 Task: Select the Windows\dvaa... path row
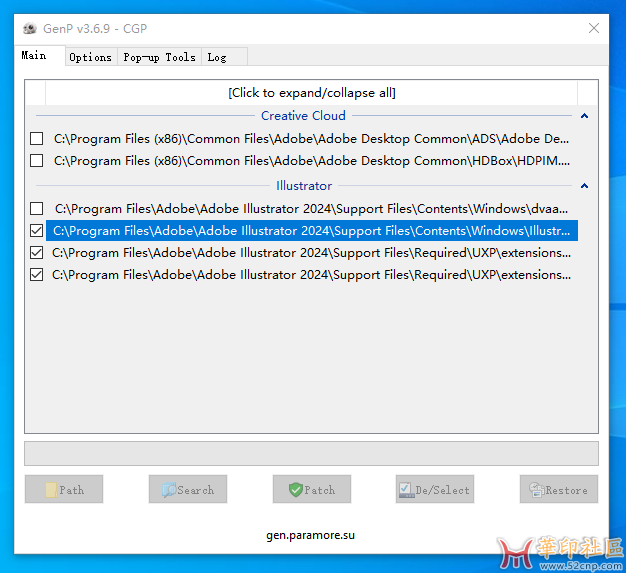point(312,208)
